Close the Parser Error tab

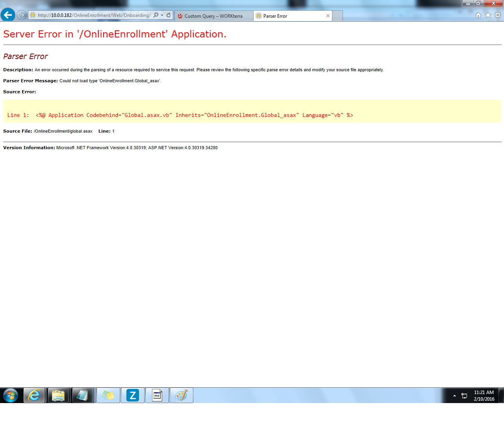click(328, 16)
